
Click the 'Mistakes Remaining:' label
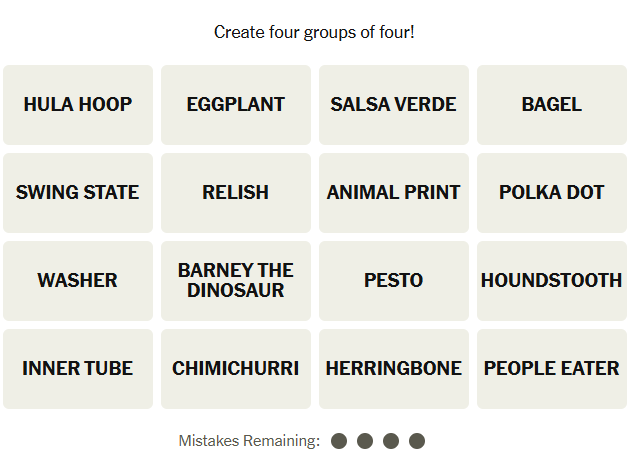[249, 441]
